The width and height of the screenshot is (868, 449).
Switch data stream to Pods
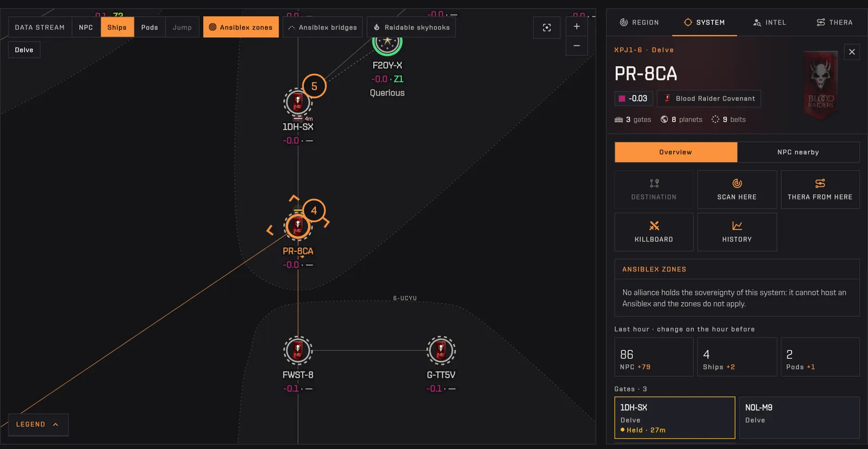tap(150, 27)
